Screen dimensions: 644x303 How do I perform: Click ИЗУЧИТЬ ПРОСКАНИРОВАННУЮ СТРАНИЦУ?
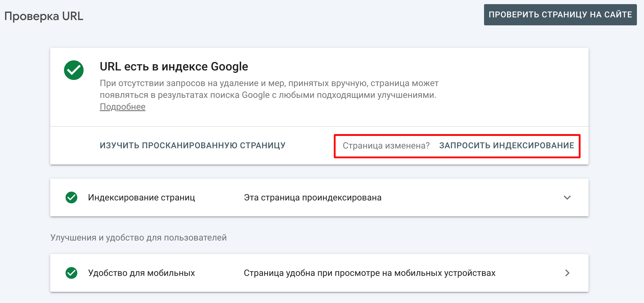(193, 146)
